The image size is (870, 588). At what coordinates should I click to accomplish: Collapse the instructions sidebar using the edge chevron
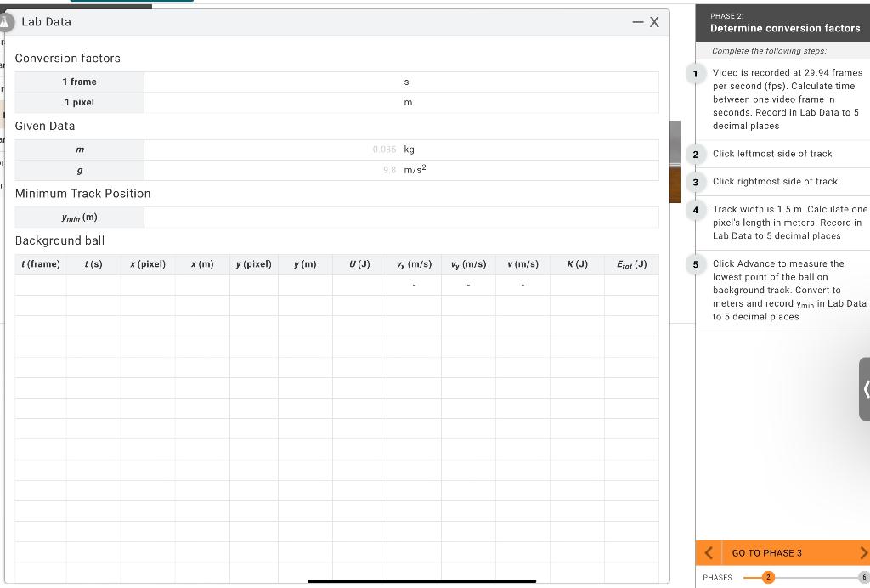click(x=865, y=390)
